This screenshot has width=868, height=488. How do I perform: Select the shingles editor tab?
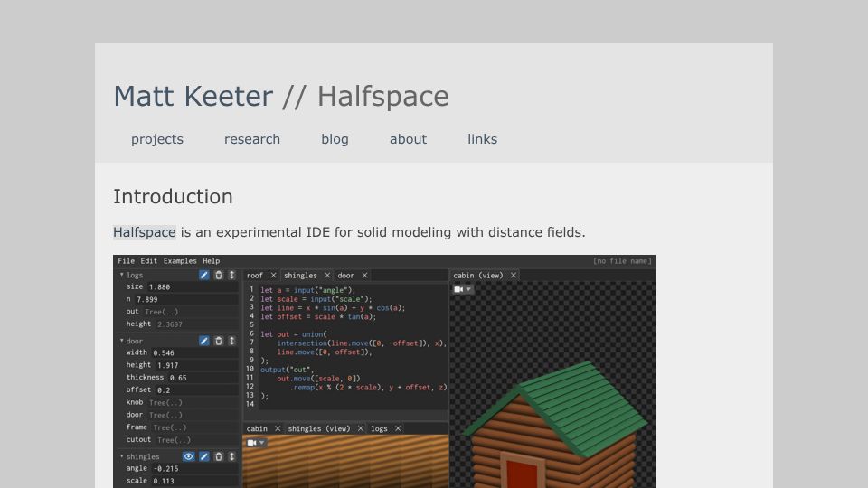point(300,276)
